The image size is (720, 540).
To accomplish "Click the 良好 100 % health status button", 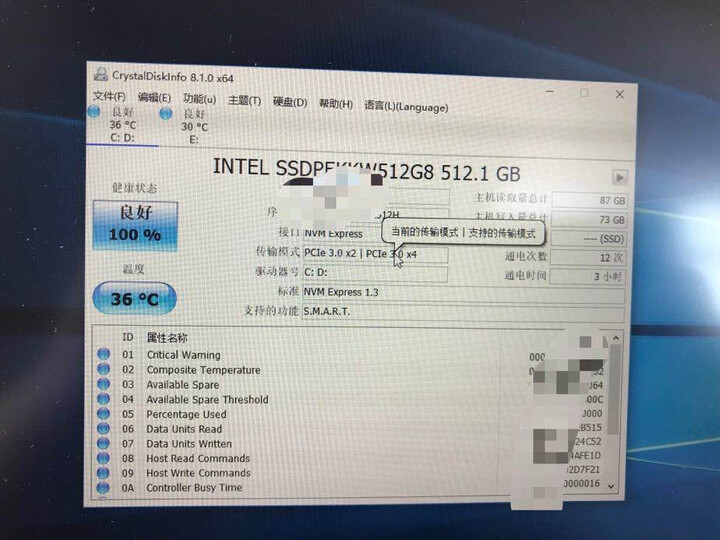I will (x=135, y=225).
